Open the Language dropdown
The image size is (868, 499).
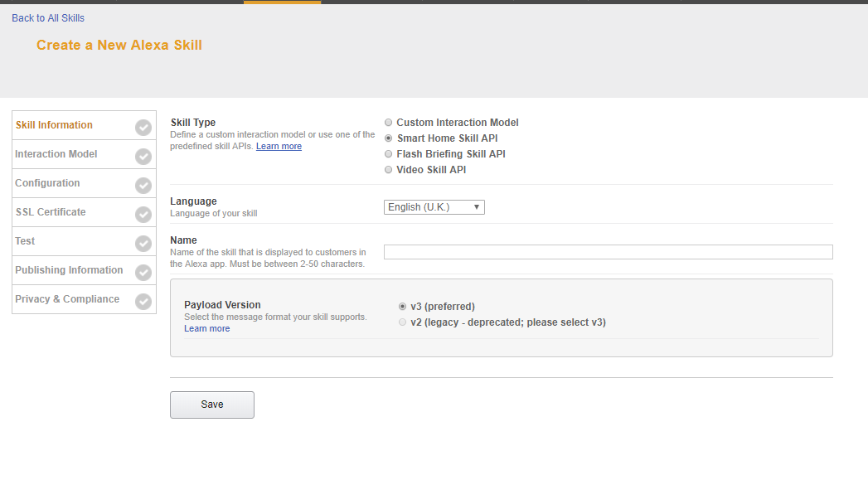point(434,207)
